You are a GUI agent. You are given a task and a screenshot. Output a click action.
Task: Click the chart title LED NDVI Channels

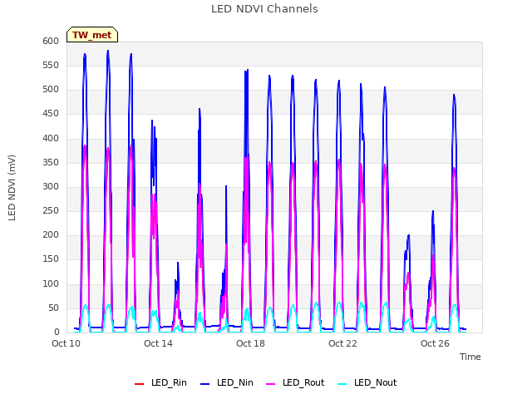(264, 9)
